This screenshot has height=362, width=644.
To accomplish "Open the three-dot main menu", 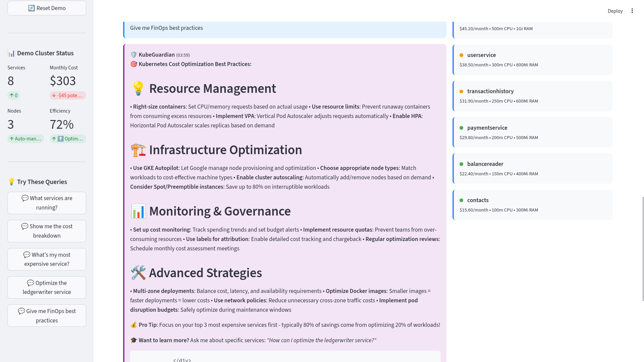I will 632,11.
